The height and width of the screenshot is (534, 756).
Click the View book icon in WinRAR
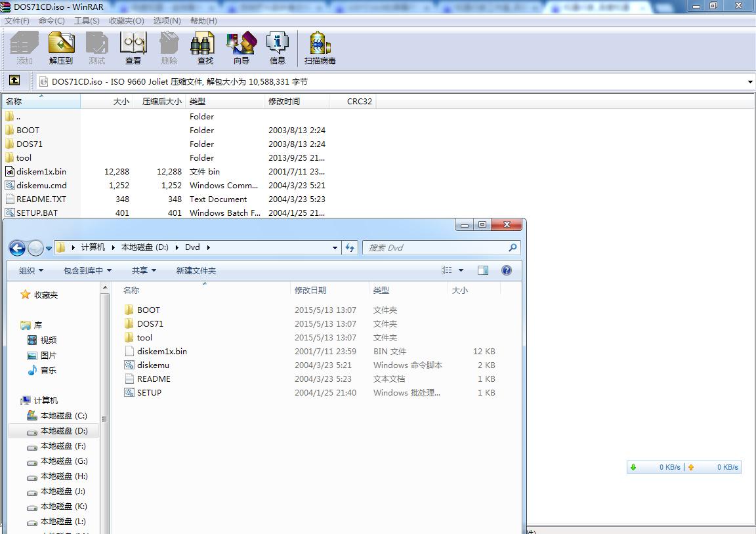[133, 49]
